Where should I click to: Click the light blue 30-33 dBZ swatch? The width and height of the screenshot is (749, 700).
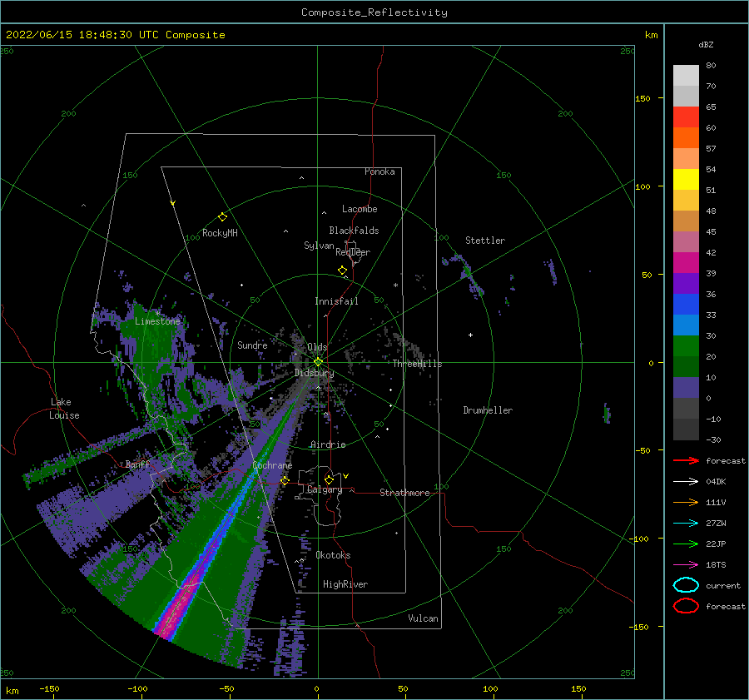pos(686,325)
